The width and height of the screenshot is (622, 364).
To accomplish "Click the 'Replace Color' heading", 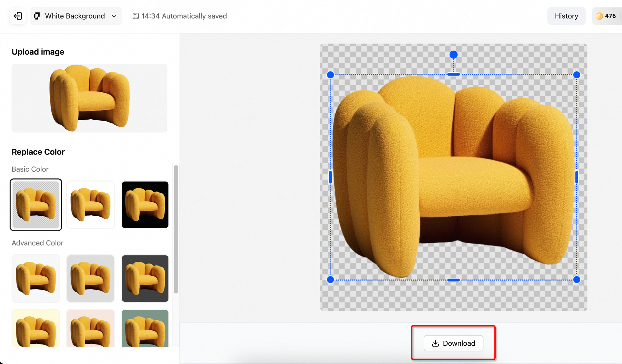I will point(38,152).
